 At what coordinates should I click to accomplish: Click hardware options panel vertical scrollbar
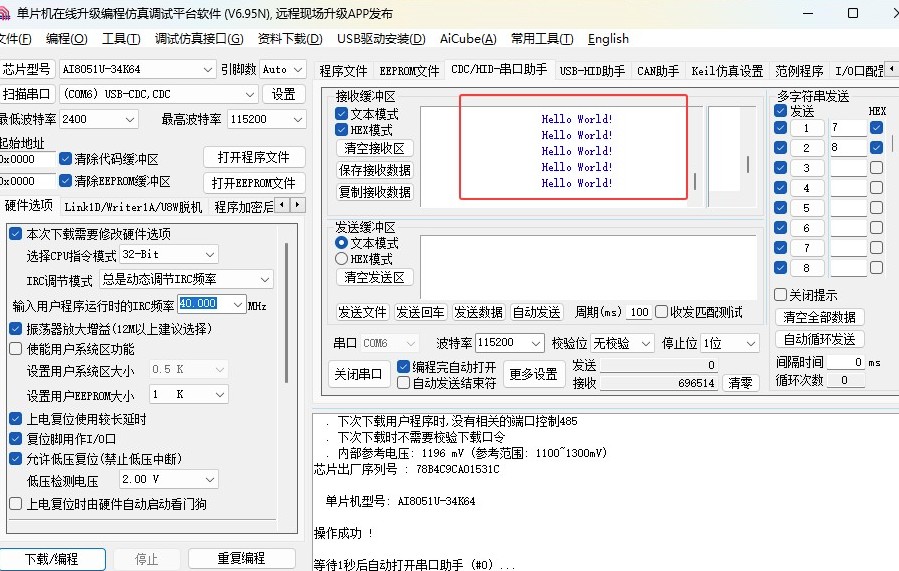[286, 312]
